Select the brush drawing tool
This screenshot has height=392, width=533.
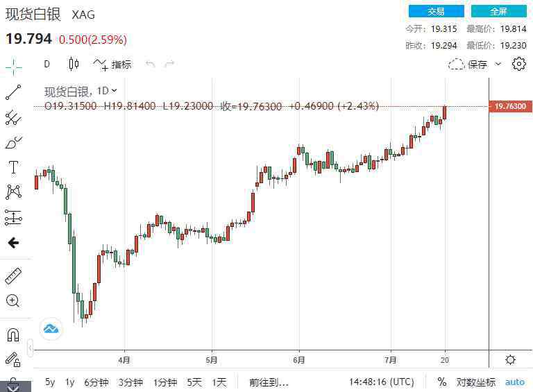(x=13, y=142)
